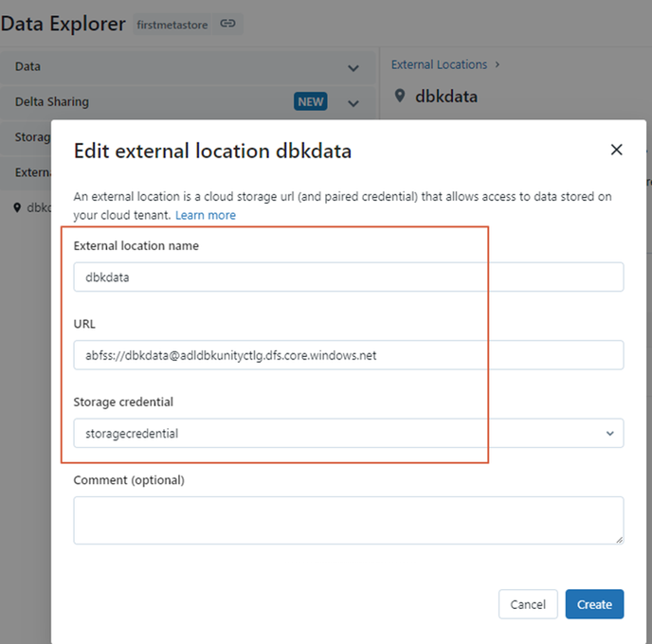Grab the Comment box resize handle
Viewport: 652px width, 644px height.
pyautogui.click(x=619, y=540)
